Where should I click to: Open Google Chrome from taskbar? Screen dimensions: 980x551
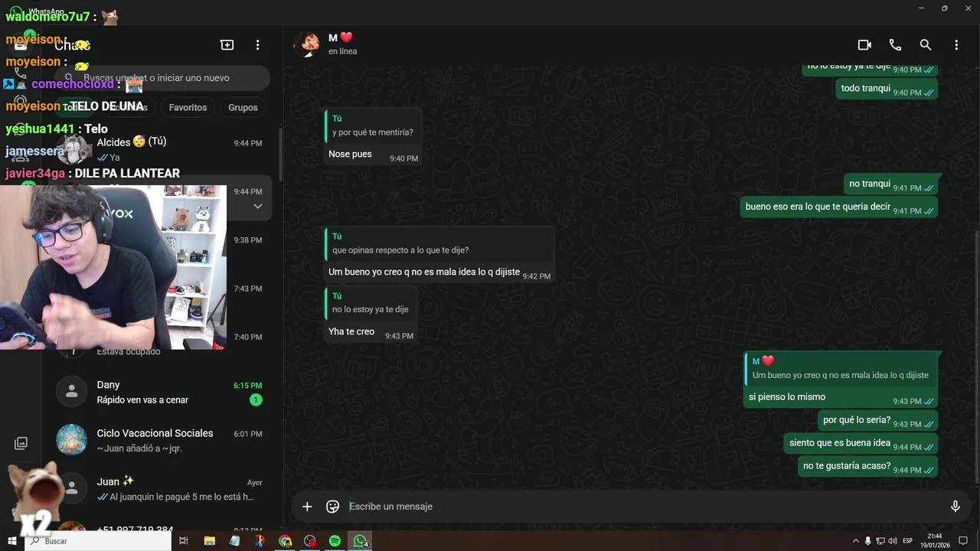pyautogui.click(x=285, y=541)
